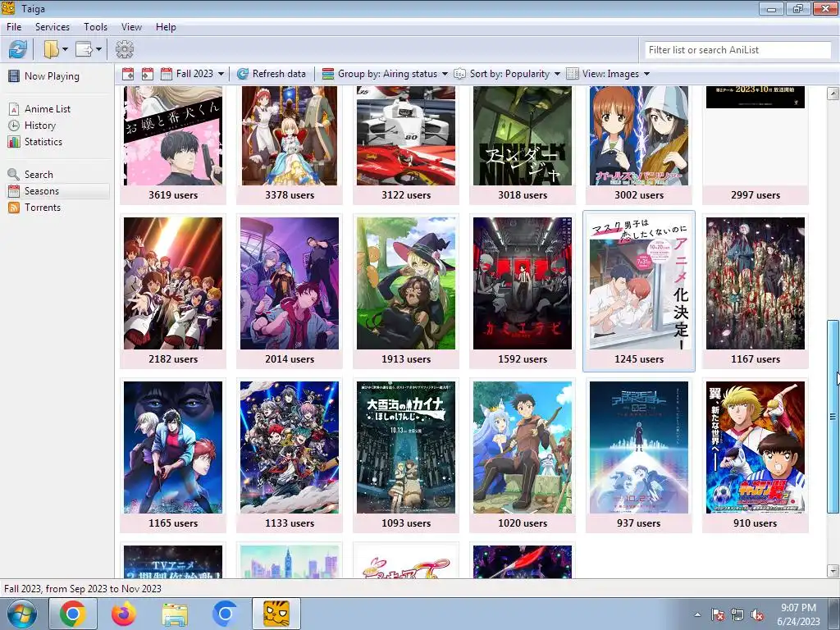Show hidden tray icons arrow

coord(697,615)
